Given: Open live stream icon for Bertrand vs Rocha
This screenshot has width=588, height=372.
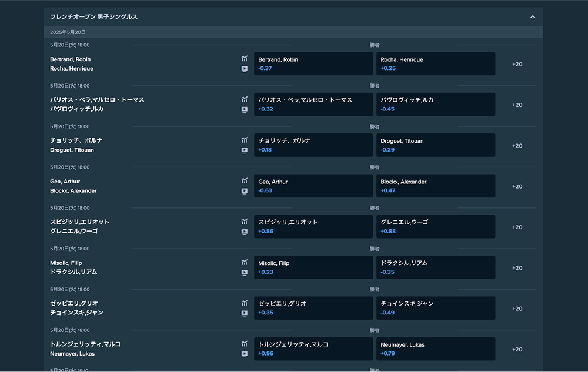Looking at the screenshot, I should (x=245, y=69).
